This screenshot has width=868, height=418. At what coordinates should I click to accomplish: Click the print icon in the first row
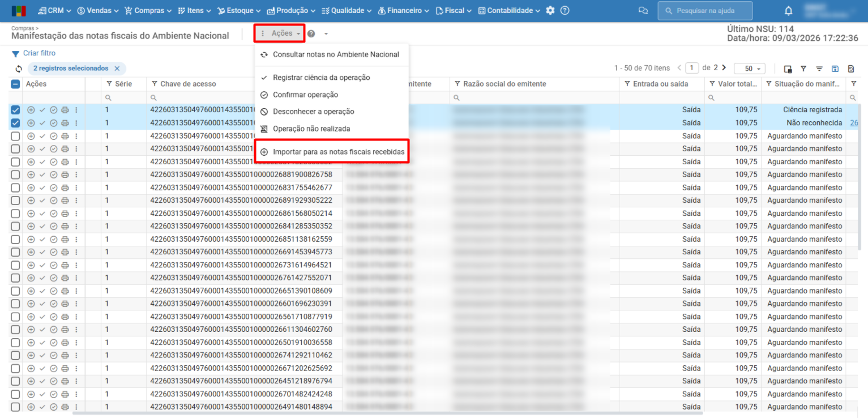(x=65, y=110)
